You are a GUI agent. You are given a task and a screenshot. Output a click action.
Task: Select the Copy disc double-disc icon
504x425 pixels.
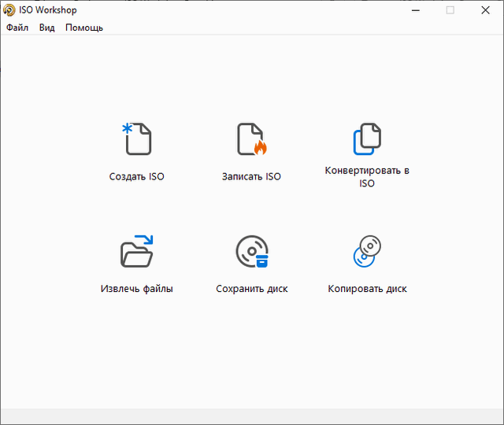click(367, 252)
